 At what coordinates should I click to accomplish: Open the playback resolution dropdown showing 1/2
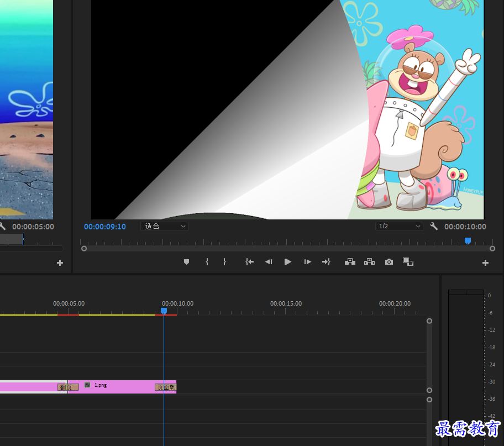point(399,227)
